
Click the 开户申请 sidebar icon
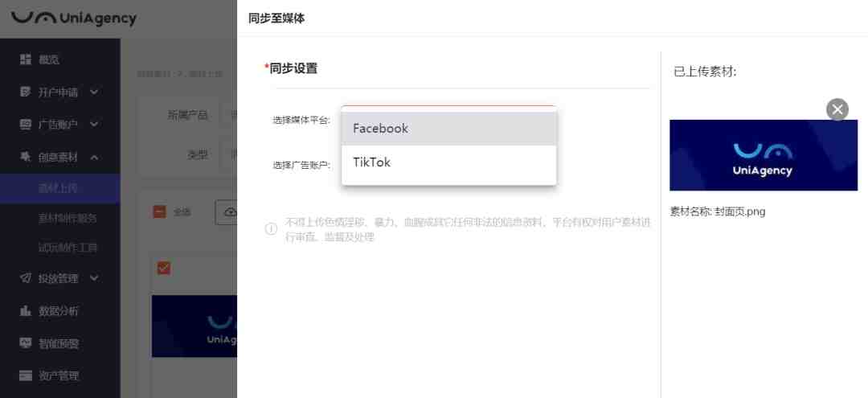coord(26,92)
